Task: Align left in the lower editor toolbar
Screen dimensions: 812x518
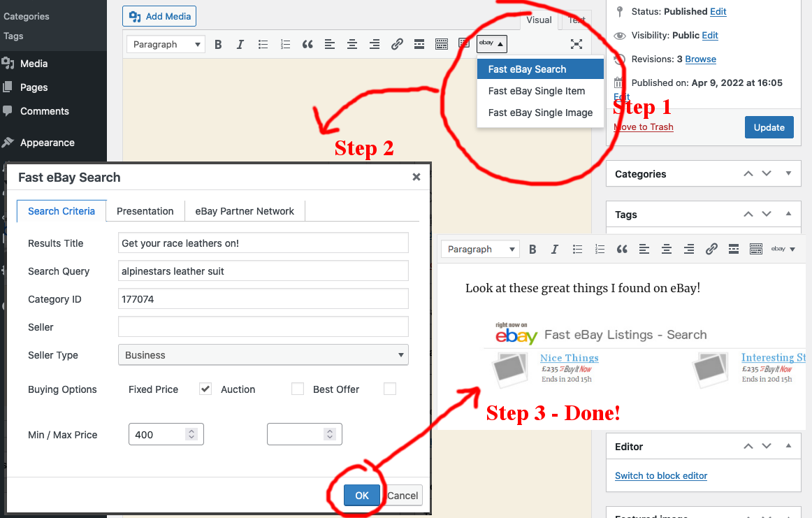Action: click(x=644, y=249)
